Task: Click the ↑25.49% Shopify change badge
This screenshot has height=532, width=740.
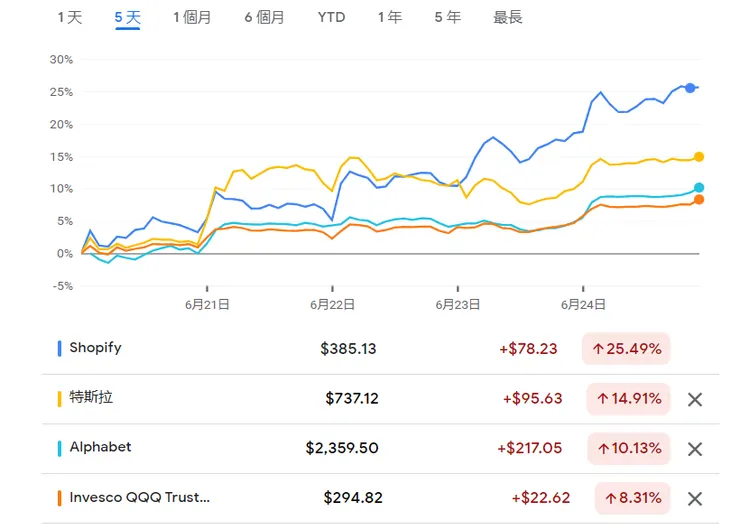Action: click(x=626, y=349)
